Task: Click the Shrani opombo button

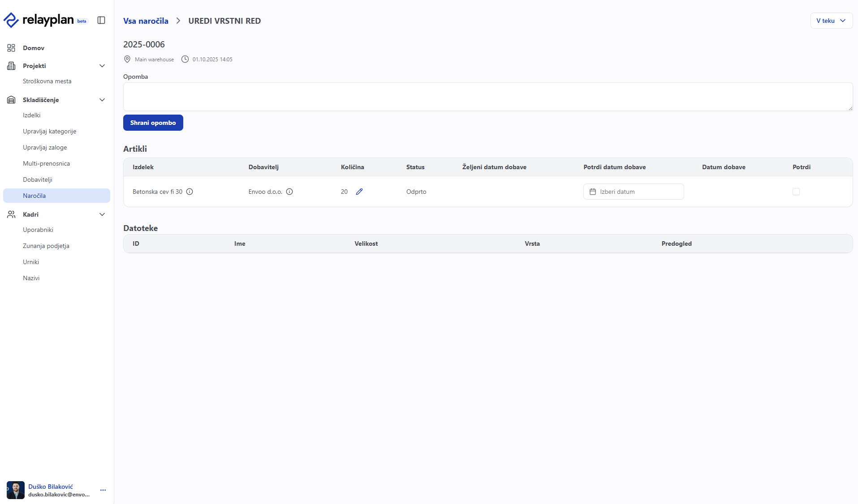Action: (x=153, y=123)
